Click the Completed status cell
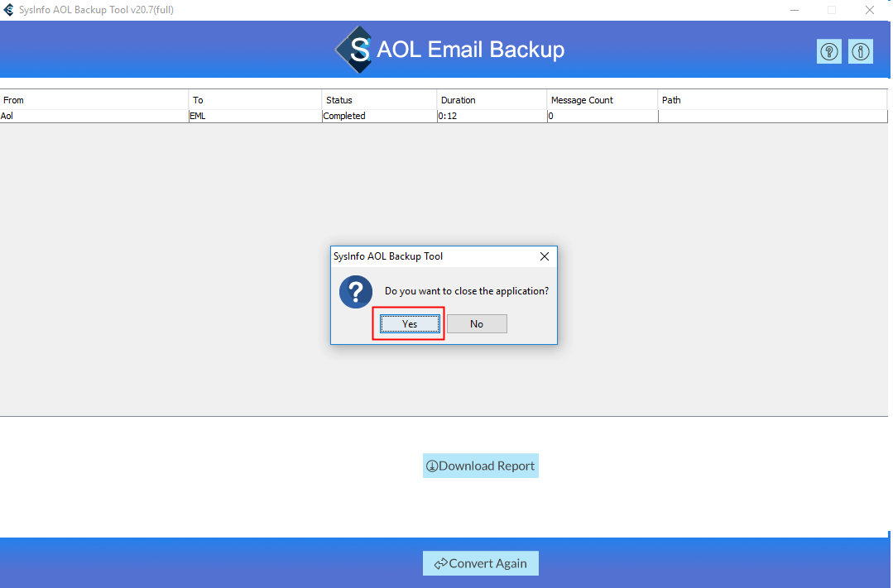The width and height of the screenshot is (893, 588). point(379,116)
